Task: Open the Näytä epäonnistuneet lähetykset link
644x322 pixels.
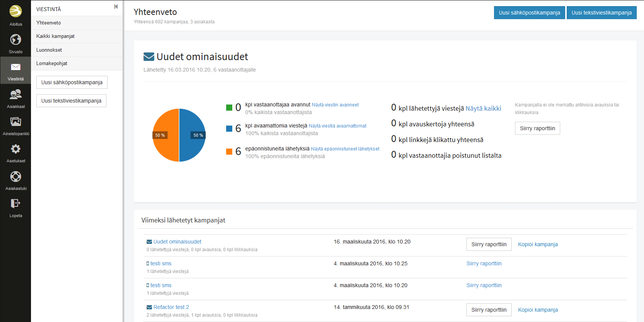Action: (345, 149)
